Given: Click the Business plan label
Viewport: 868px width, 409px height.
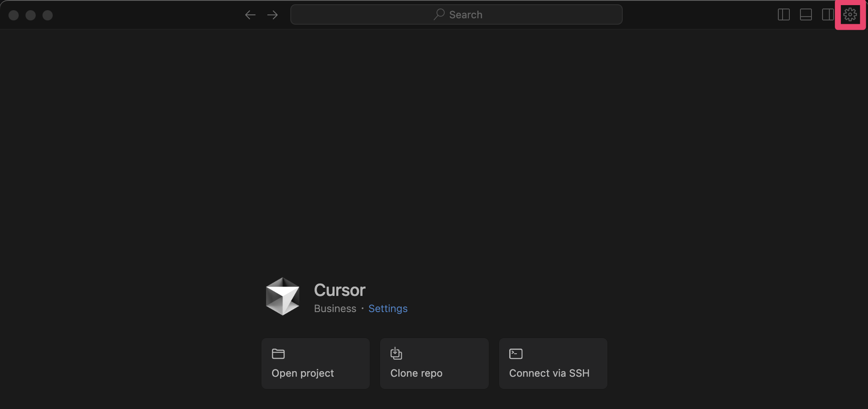Looking at the screenshot, I should point(335,308).
